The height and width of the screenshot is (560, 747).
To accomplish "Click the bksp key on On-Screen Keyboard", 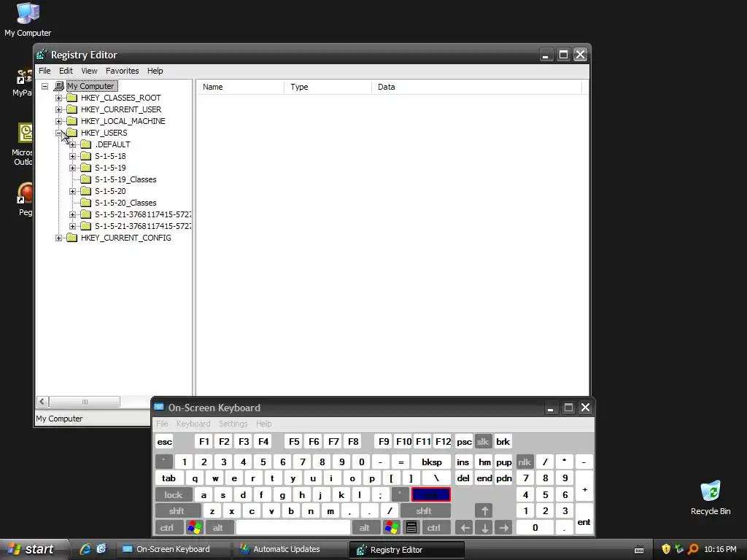I will [432, 462].
